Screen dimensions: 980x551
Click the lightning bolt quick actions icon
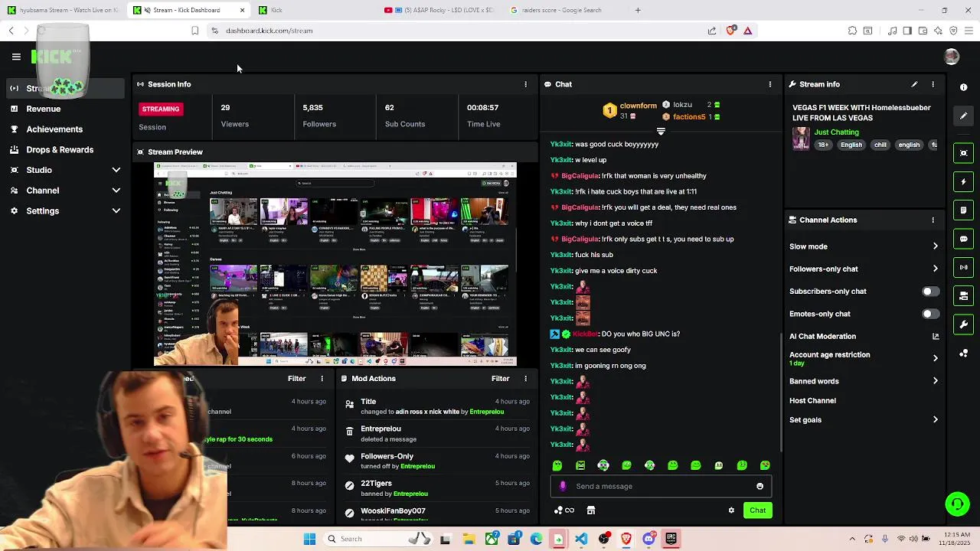pos(964,182)
